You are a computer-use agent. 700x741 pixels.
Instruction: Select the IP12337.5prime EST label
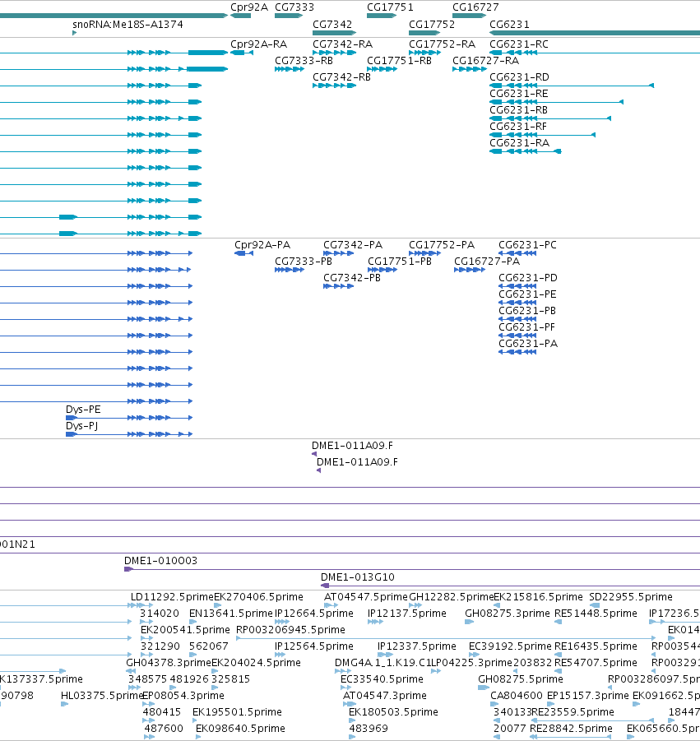click(417, 646)
